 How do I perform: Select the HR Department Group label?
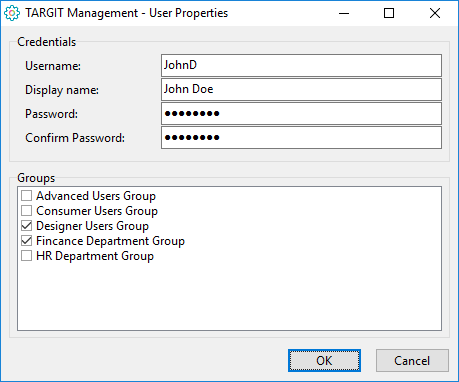pos(95,256)
